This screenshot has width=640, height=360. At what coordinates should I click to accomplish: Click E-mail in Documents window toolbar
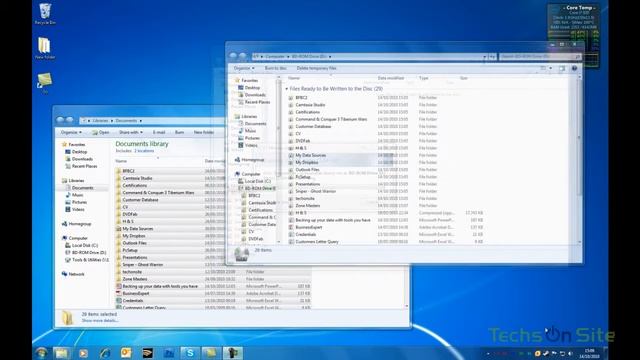[x=159, y=132]
